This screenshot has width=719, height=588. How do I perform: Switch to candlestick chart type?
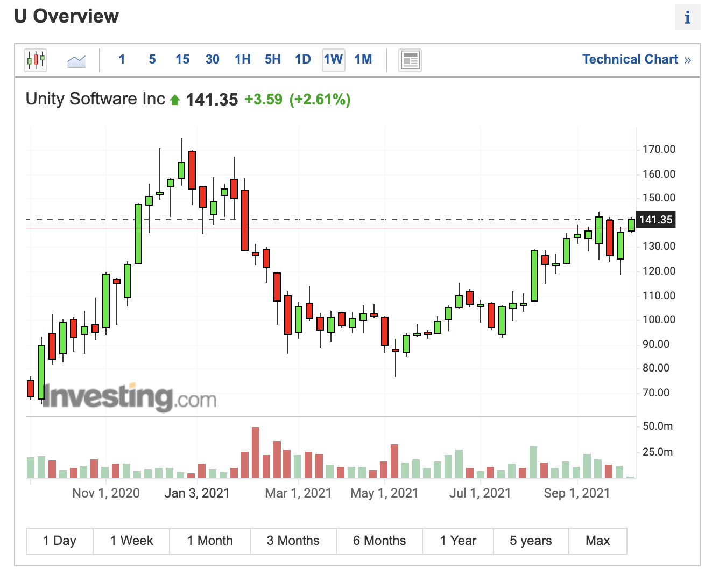[x=36, y=60]
